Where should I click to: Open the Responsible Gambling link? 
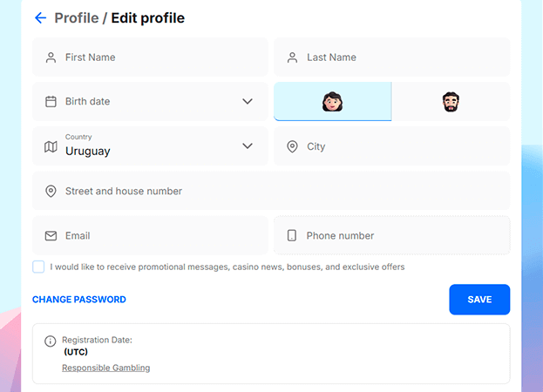coord(106,368)
